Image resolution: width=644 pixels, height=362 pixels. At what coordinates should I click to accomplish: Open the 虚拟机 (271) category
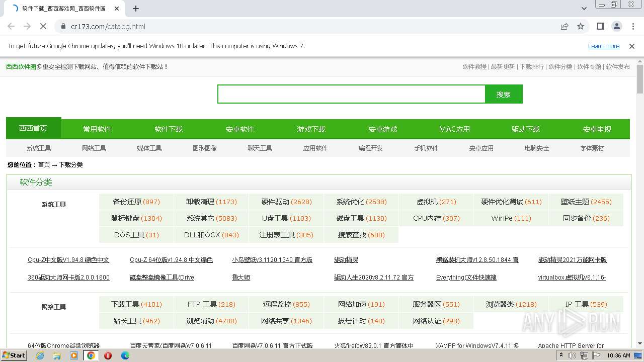[436, 202]
